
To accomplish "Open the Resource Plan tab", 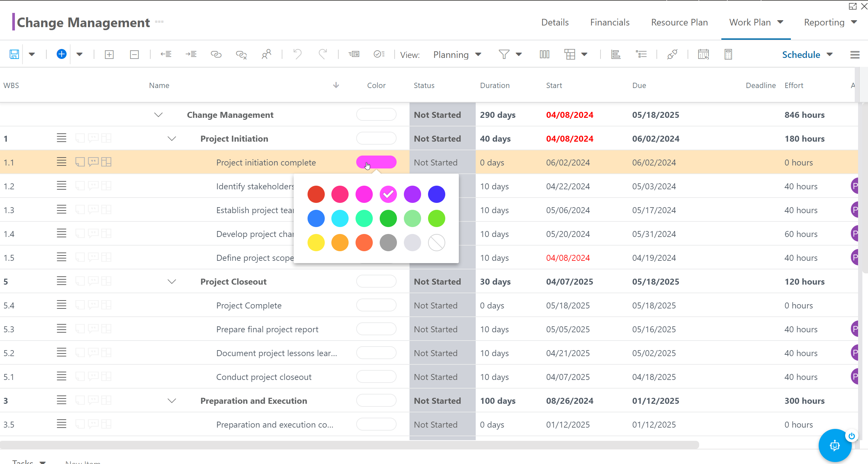I will pyautogui.click(x=679, y=22).
